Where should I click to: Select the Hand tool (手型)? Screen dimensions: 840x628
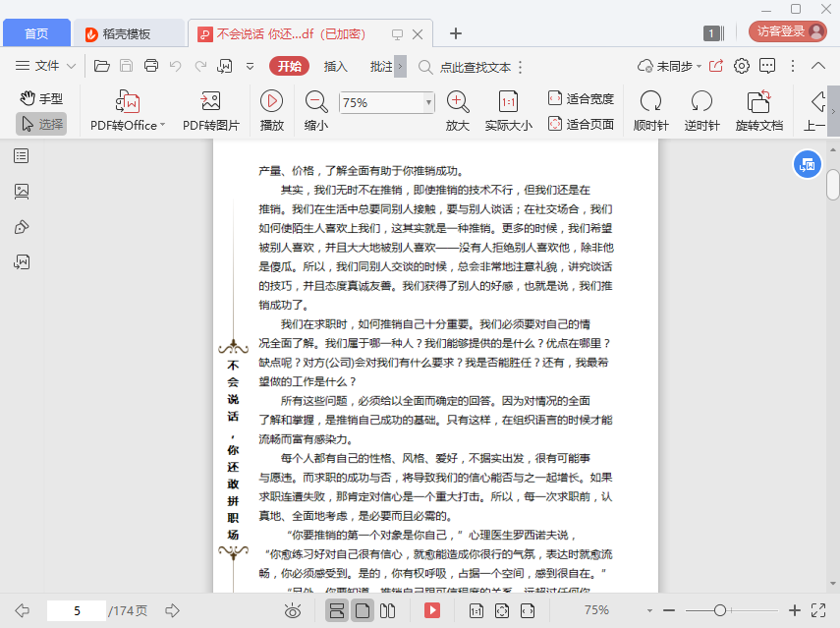point(41,98)
